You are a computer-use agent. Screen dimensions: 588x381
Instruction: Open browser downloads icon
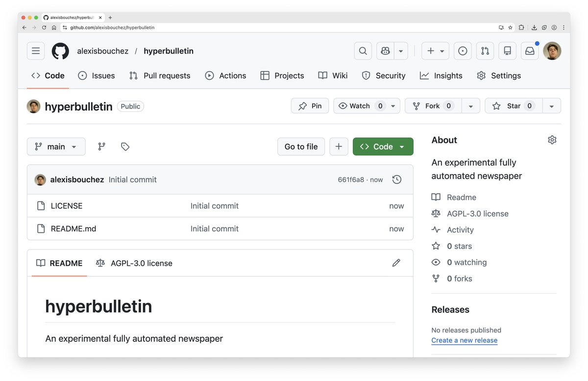point(534,27)
